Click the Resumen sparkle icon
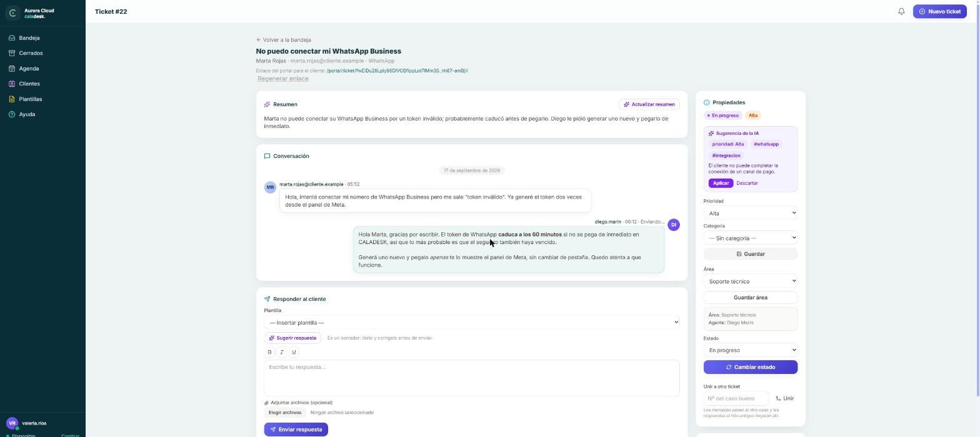Image resolution: width=980 pixels, height=437 pixels. point(267,104)
